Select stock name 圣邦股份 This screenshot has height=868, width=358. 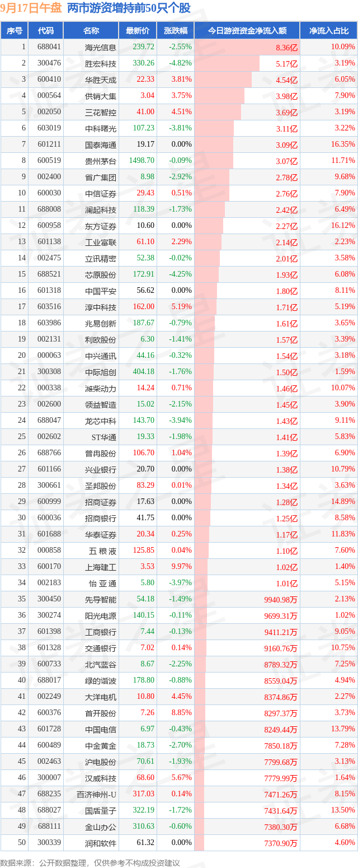point(101,486)
